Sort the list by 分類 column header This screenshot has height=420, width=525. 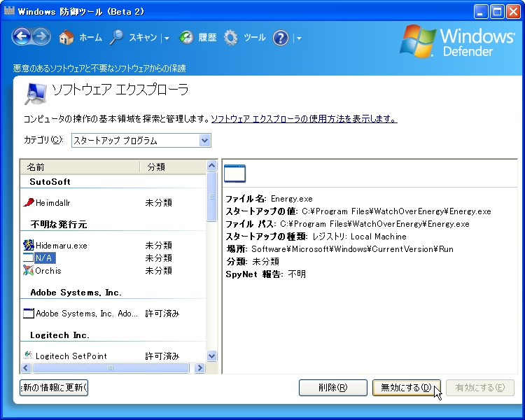click(x=173, y=167)
